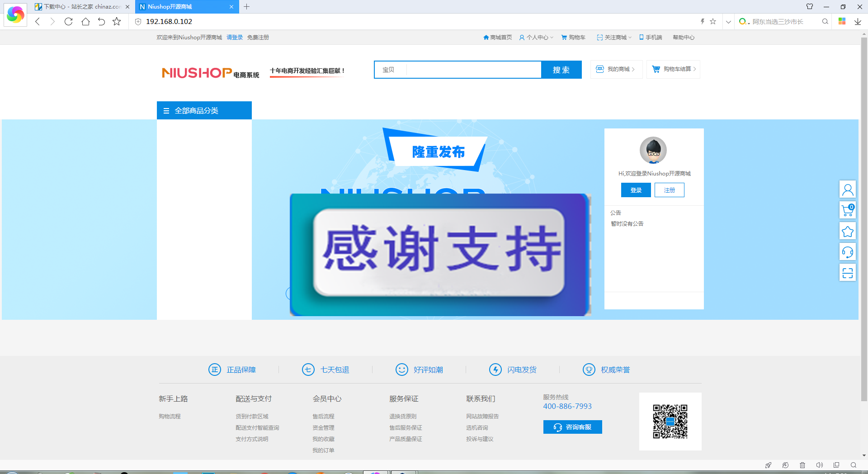This screenshot has height=474, width=868.
Task: Click the sidebar shopping cart icon
Action: pyautogui.click(x=848, y=210)
